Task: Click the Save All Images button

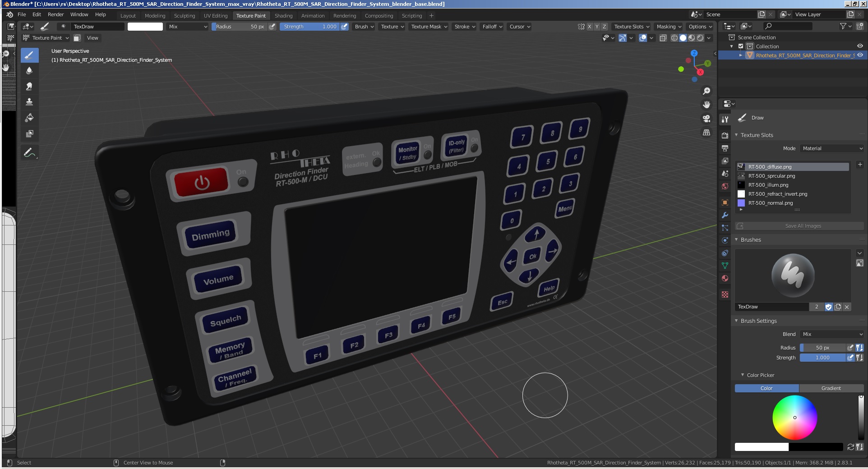Action: pyautogui.click(x=799, y=226)
